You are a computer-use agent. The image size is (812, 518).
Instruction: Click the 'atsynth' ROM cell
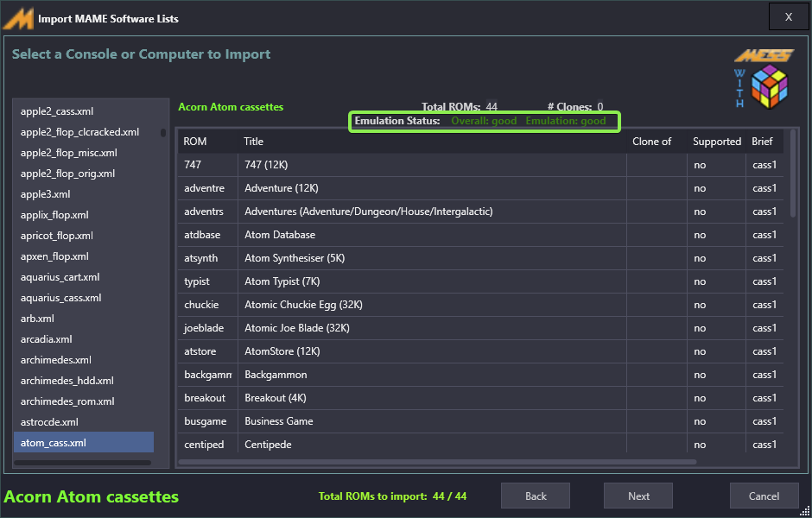207,258
